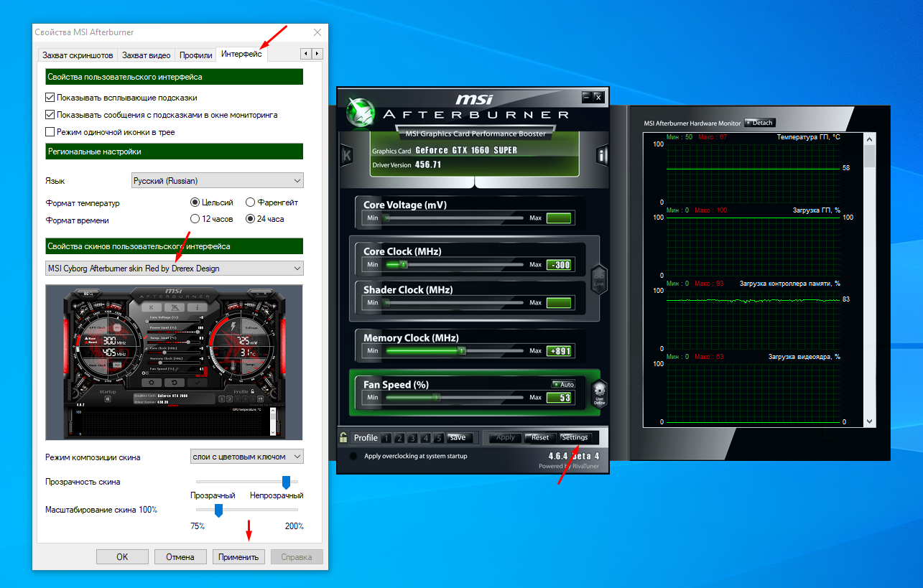Switch to the Профили tab
This screenshot has width=923, height=588.
(196, 55)
